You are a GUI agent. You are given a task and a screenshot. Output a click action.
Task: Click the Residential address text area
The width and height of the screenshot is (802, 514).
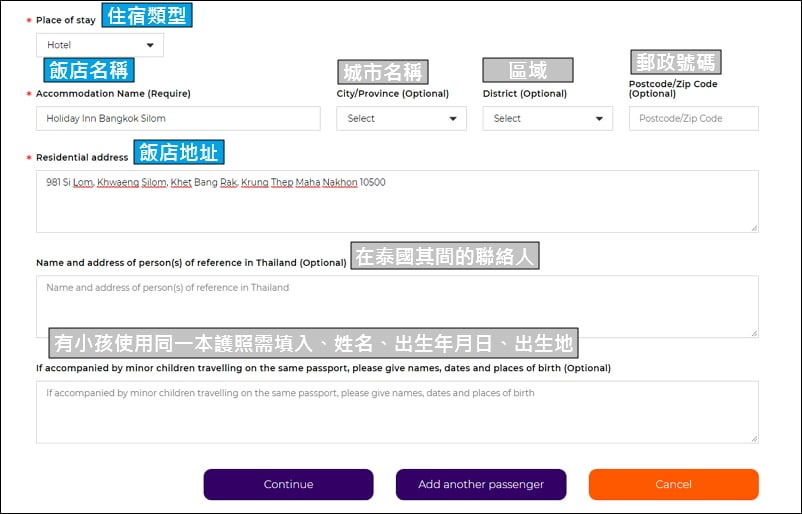point(397,202)
